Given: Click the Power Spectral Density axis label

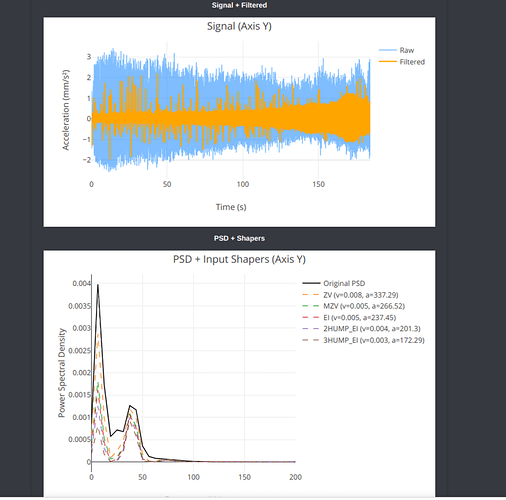Looking at the screenshot, I should (62, 373).
